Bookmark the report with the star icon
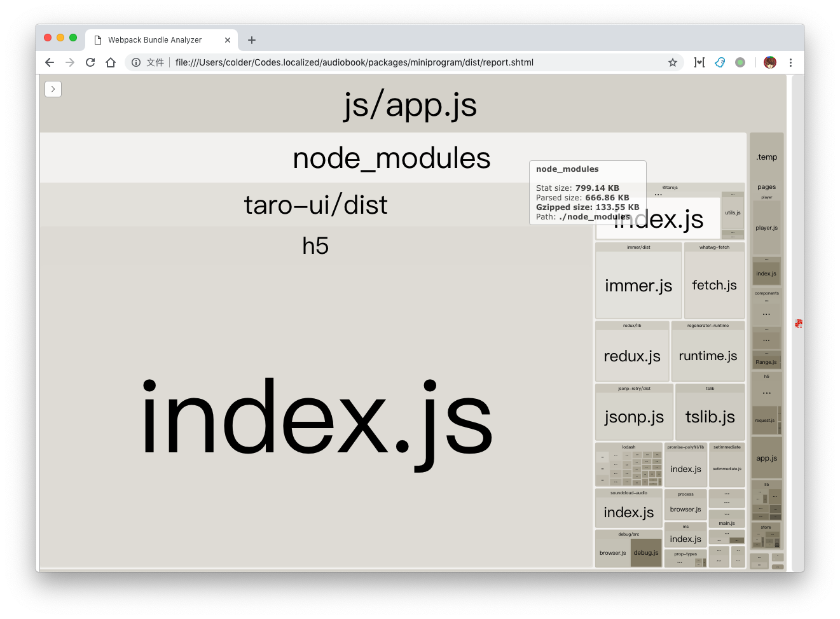 click(x=673, y=62)
